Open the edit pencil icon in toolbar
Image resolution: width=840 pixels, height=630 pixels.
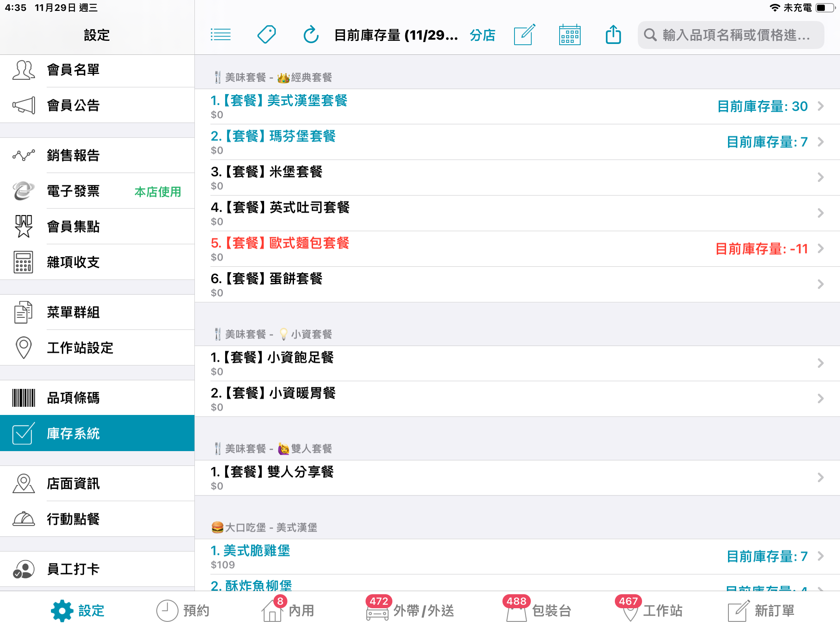tap(525, 35)
